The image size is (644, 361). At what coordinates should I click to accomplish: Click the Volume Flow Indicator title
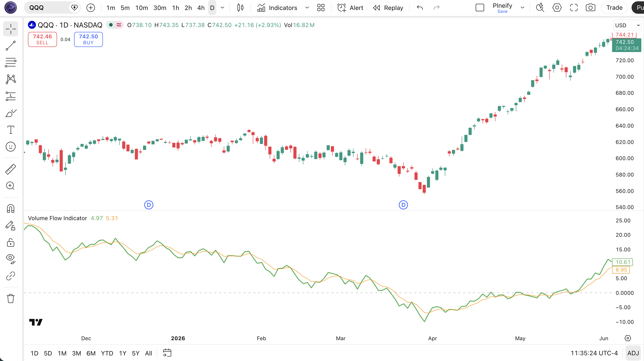click(57, 218)
